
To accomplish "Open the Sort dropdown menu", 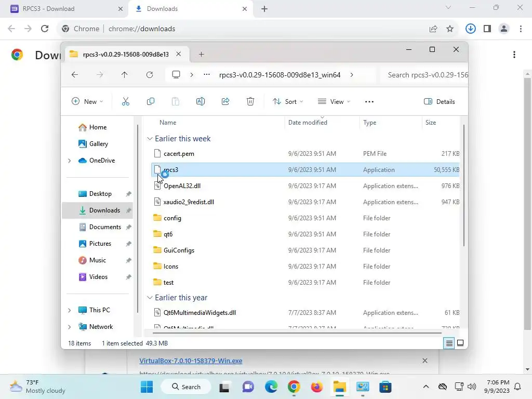I will point(288,101).
